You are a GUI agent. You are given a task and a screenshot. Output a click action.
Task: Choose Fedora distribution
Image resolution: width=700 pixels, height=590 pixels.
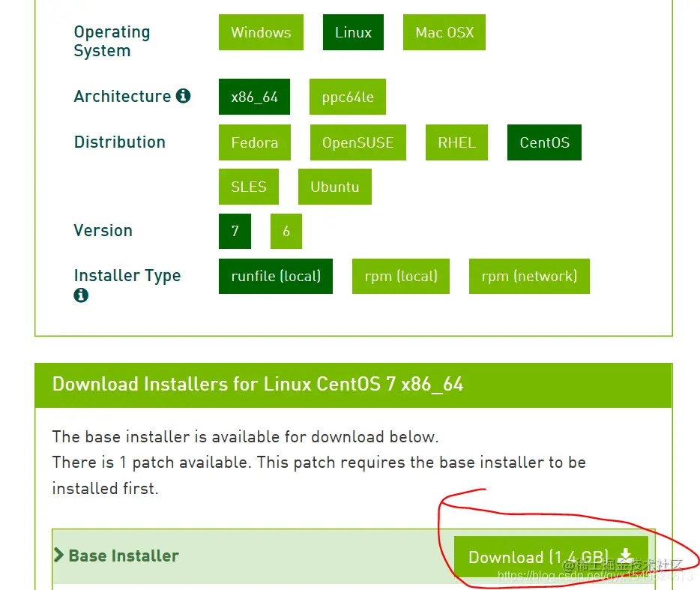point(255,142)
